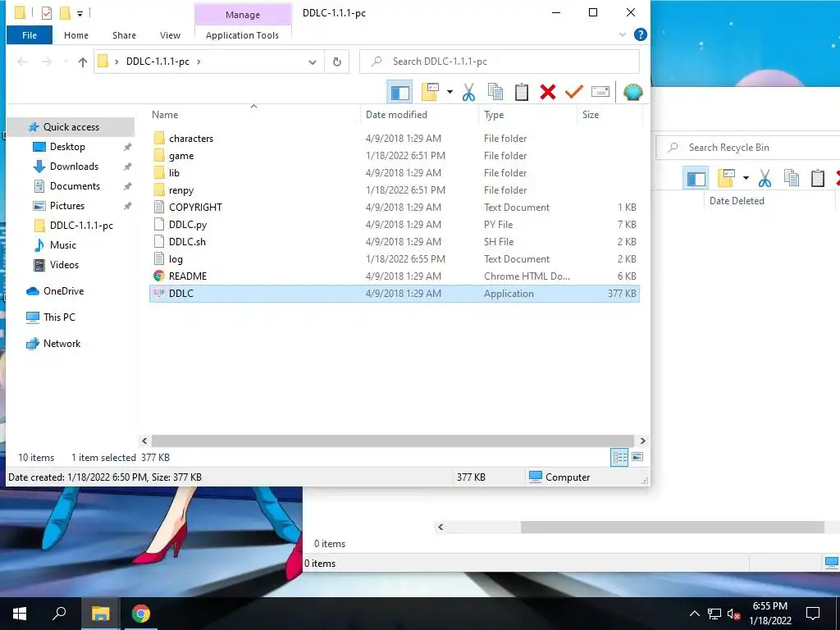Click the Refresh button beside address bar

[337, 62]
